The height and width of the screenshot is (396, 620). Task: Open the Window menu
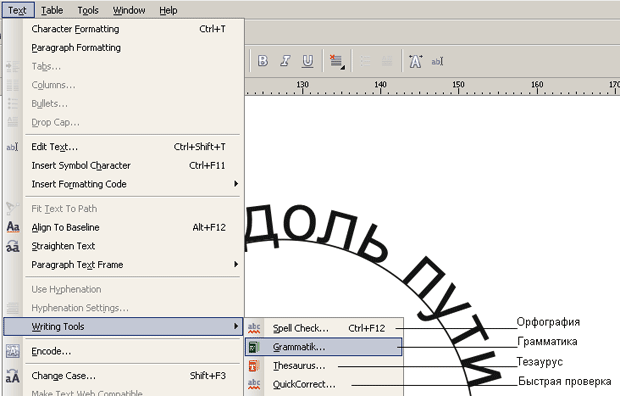(x=129, y=10)
